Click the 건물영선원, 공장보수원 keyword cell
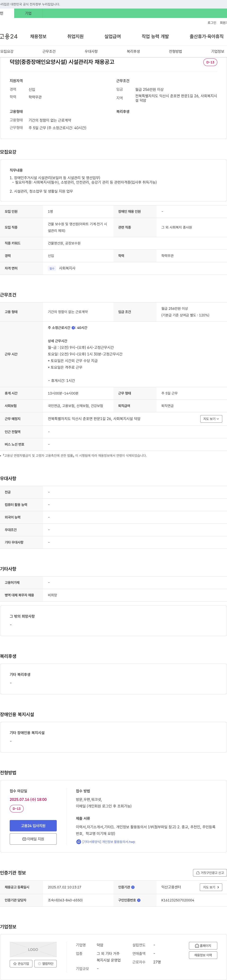This screenshot has height=980, width=227. [x=64, y=243]
